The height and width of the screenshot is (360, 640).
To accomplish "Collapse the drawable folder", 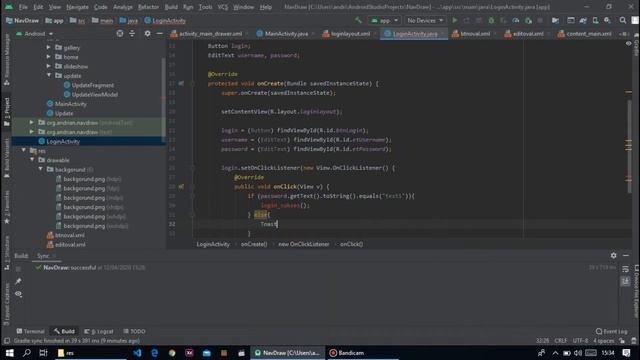I will click(32, 160).
